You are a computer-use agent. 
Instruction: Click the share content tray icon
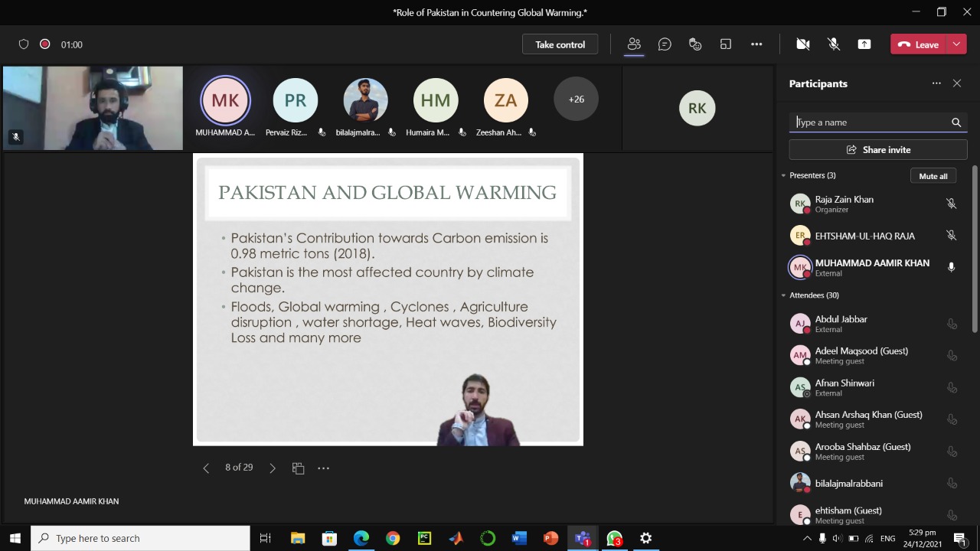(x=864, y=44)
